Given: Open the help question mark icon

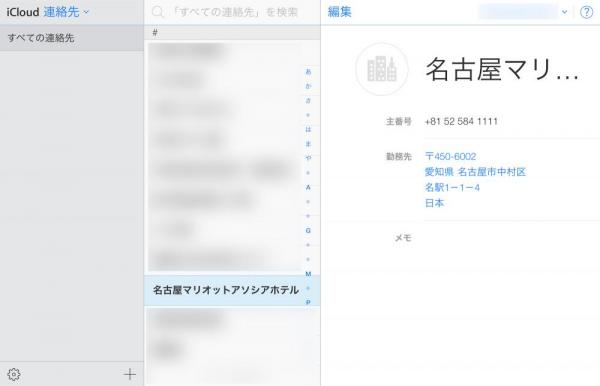Looking at the screenshot, I should click(x=586, y=12).
